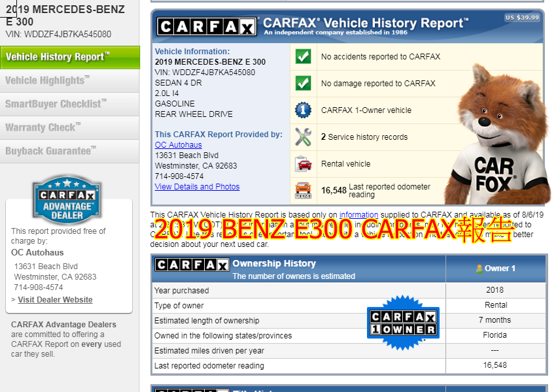Click the CARFAX 1 Owner blue seal
This screenshot has width=556, height=392.
(x=403, y=323)
